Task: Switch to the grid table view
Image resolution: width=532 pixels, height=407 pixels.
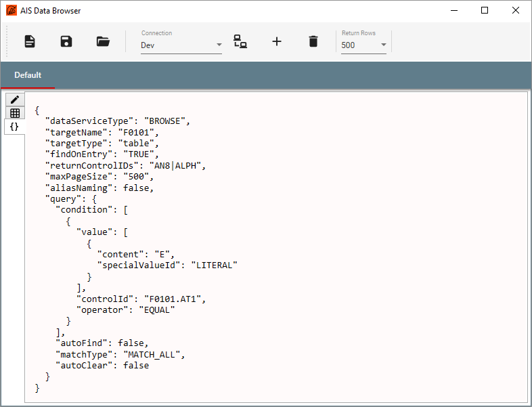Action: pos(15,113)
